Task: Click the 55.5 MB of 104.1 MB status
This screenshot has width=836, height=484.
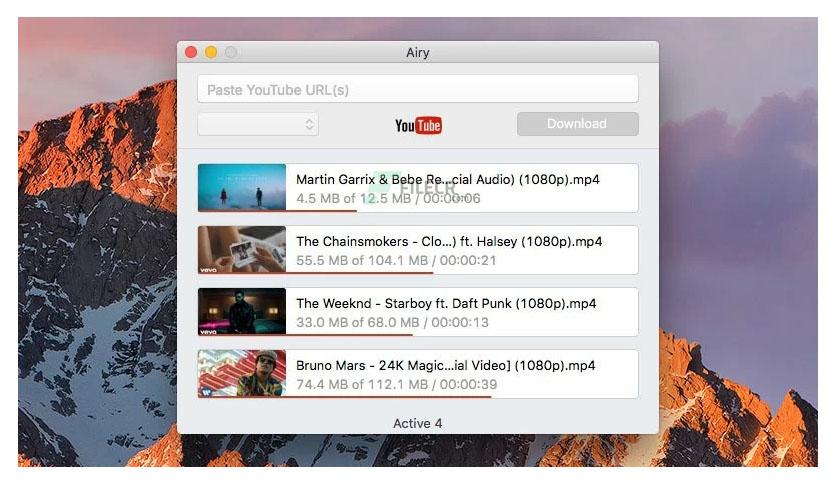Action: click(396, 260)
